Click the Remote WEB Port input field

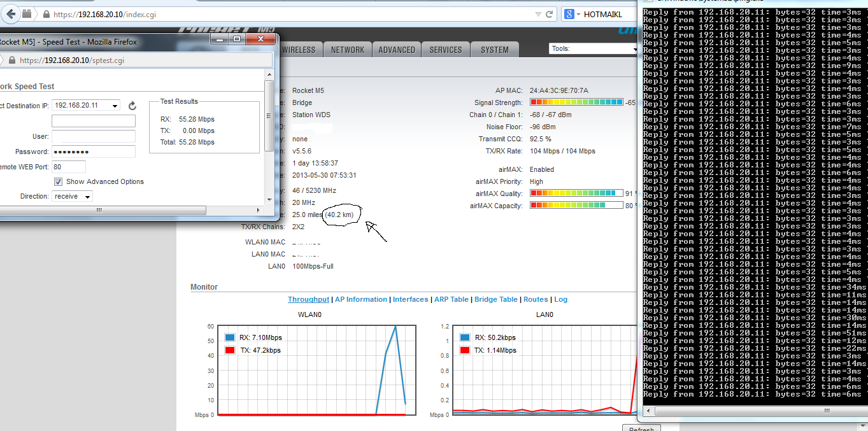point(69,167)
